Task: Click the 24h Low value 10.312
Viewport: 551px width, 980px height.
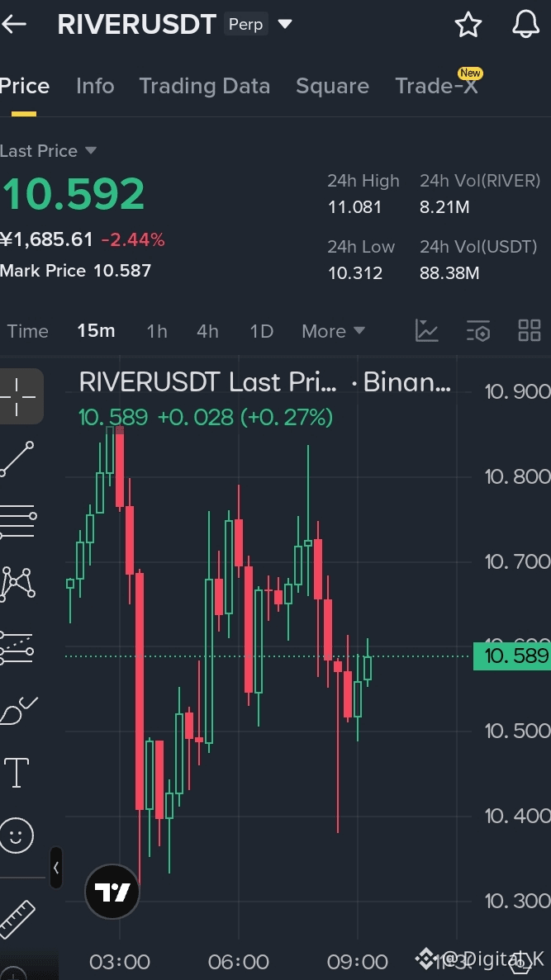Action: [x=354, y=273]
